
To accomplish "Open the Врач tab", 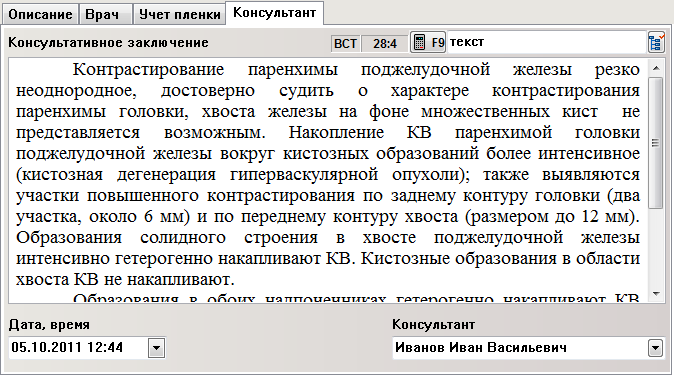I will point(105,14).
